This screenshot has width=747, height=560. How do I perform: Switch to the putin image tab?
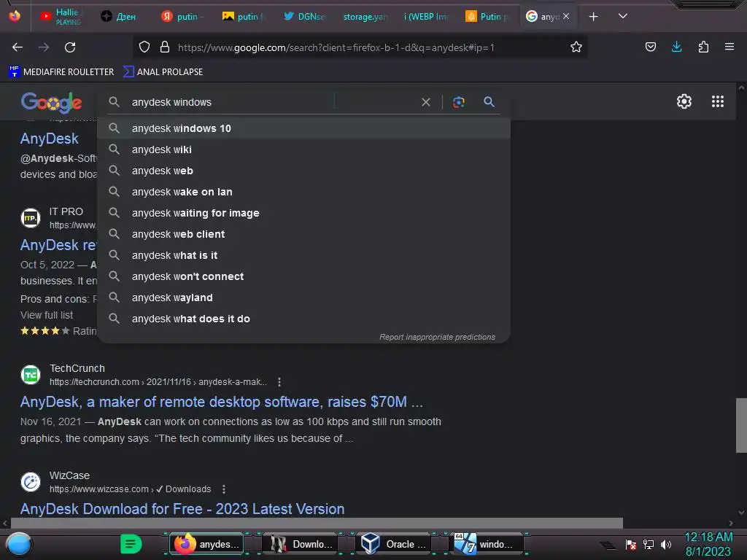[x=244, y=17]
